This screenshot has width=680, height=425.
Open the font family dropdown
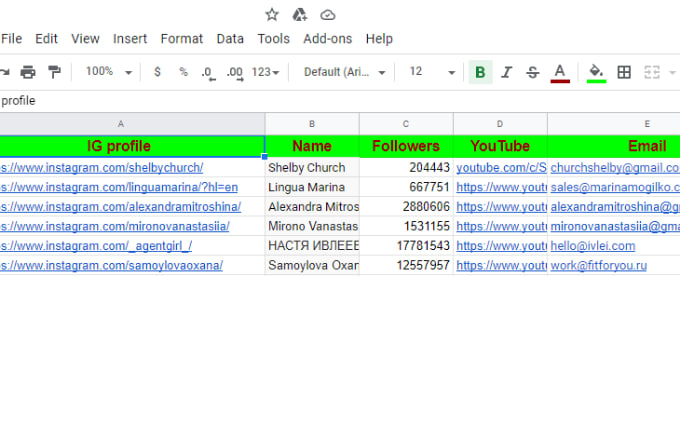344,72
